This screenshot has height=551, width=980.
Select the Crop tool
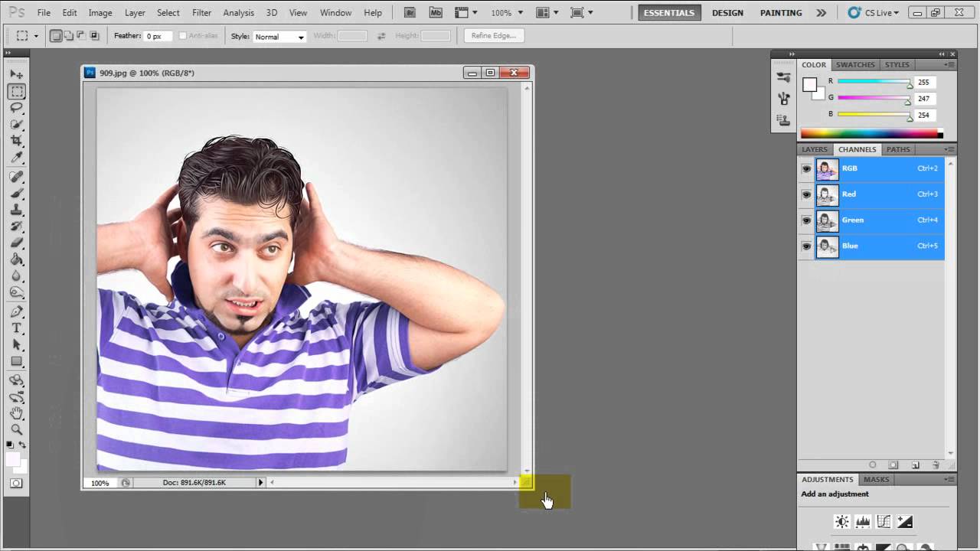click(16, 141)
